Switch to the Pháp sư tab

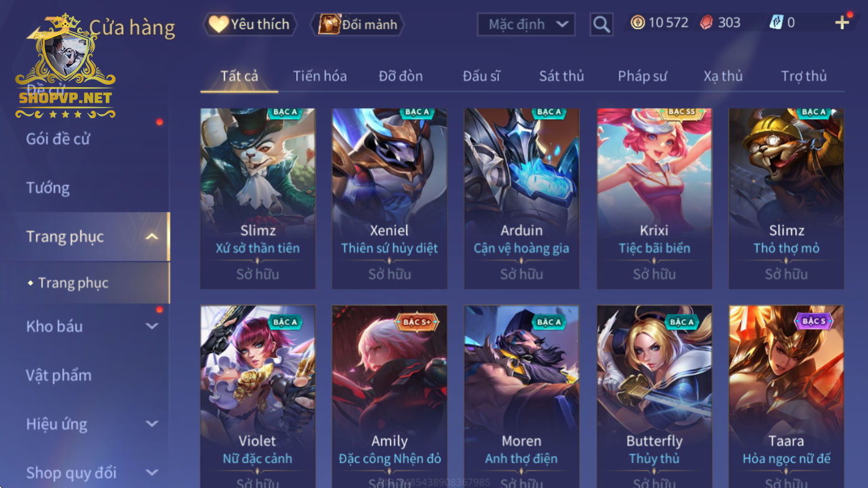click(642, 76)
